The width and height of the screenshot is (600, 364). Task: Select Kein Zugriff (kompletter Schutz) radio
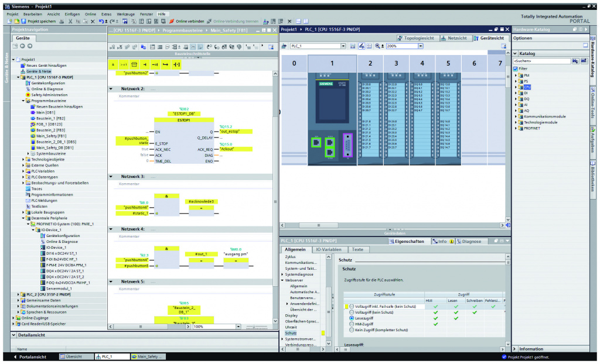pos(352,330)
